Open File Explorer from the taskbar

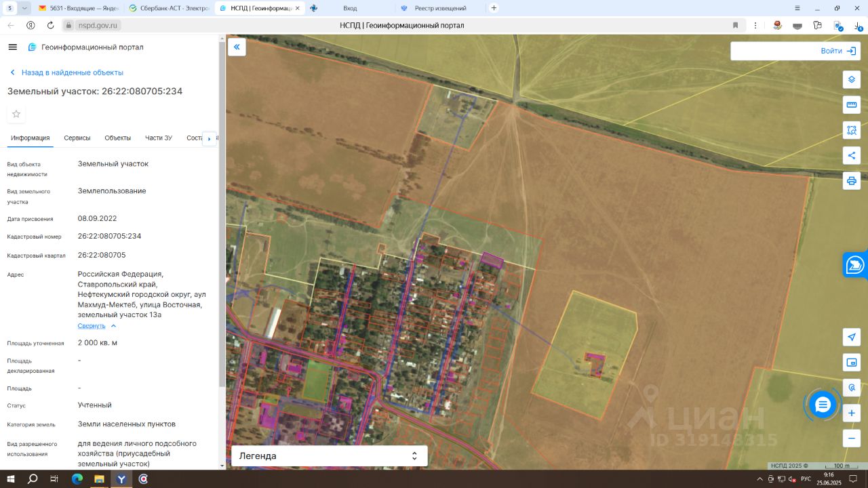[x=99, y=479]
